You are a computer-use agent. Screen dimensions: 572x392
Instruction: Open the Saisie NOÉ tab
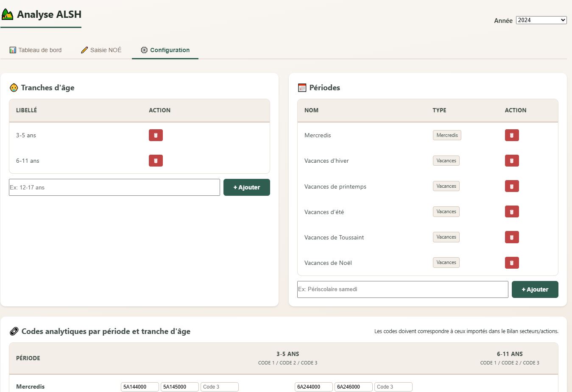101,50
